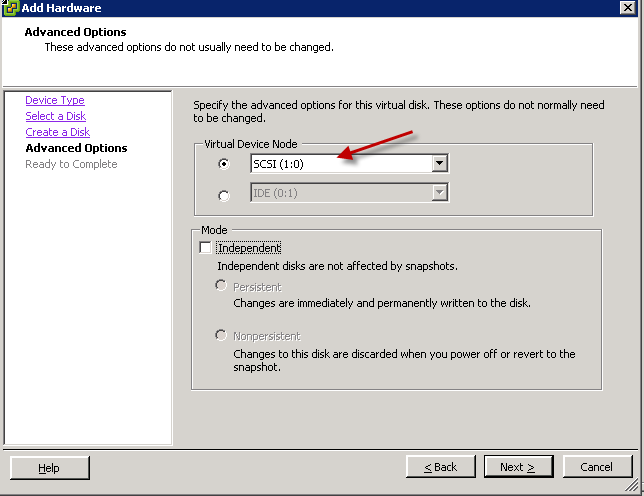Click the Advanced Options step label
The image size is (644, 496).
76,148
